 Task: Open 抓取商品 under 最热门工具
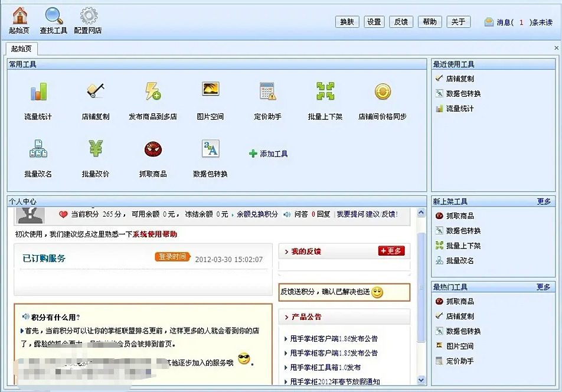[455, 301]
